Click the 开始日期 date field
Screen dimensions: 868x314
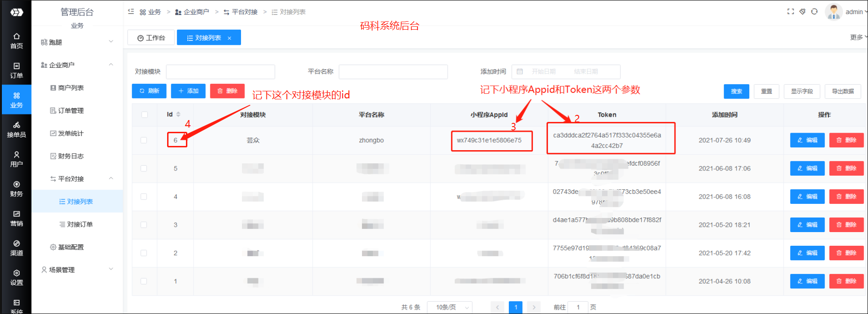click(544, 72)
